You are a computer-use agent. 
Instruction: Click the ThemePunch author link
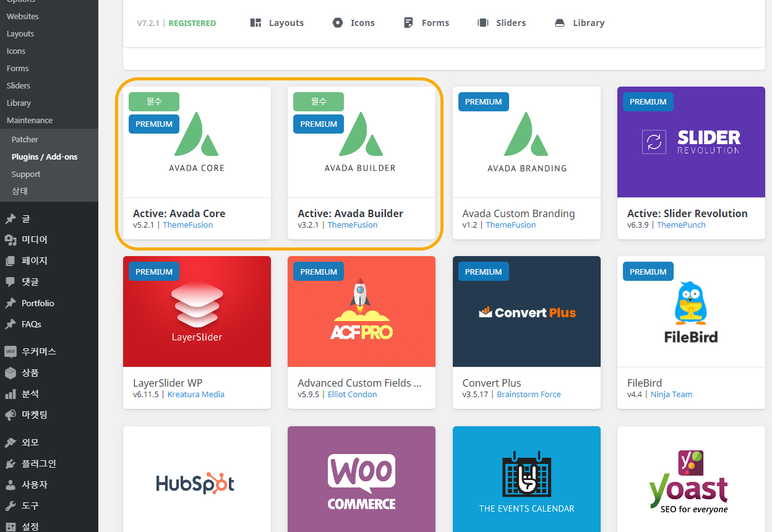click(x=681, y=225)
